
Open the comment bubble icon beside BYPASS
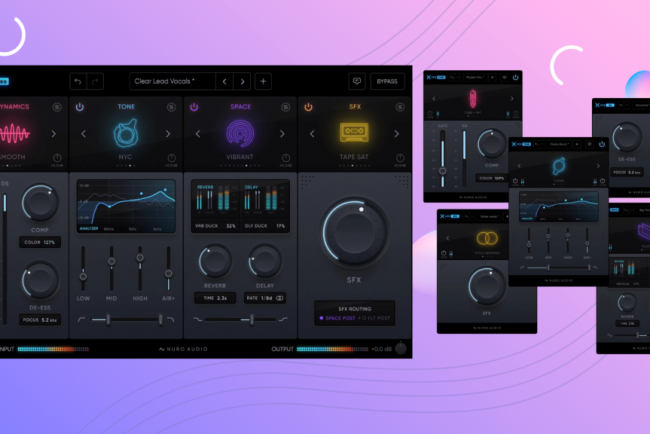click(357, 81)
